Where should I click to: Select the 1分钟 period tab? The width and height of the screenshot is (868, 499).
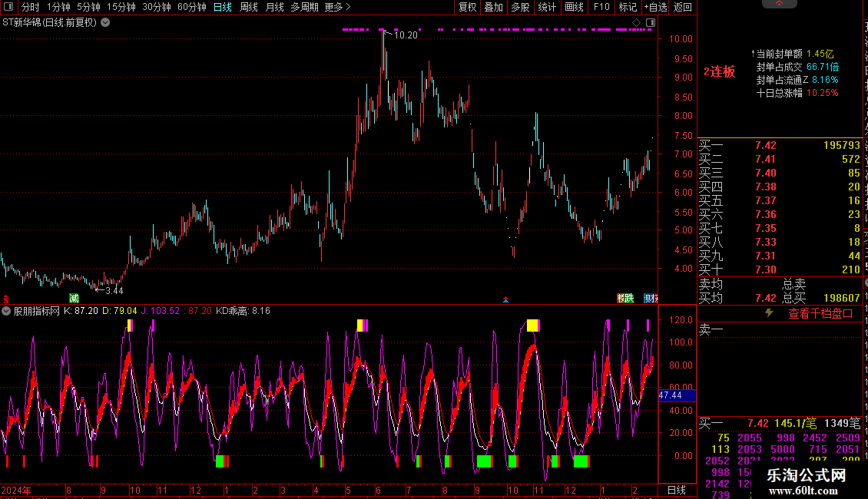click(x=58, y=7)
